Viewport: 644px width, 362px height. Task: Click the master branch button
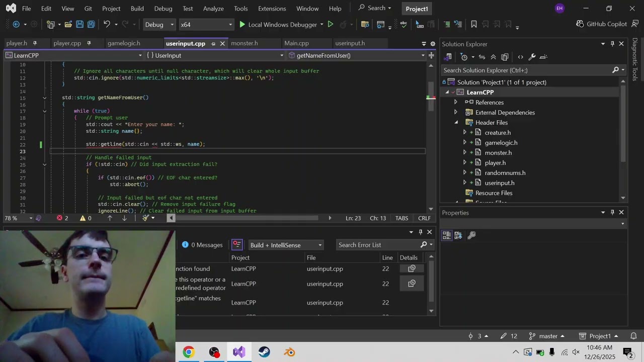click(x=547, y=336)
